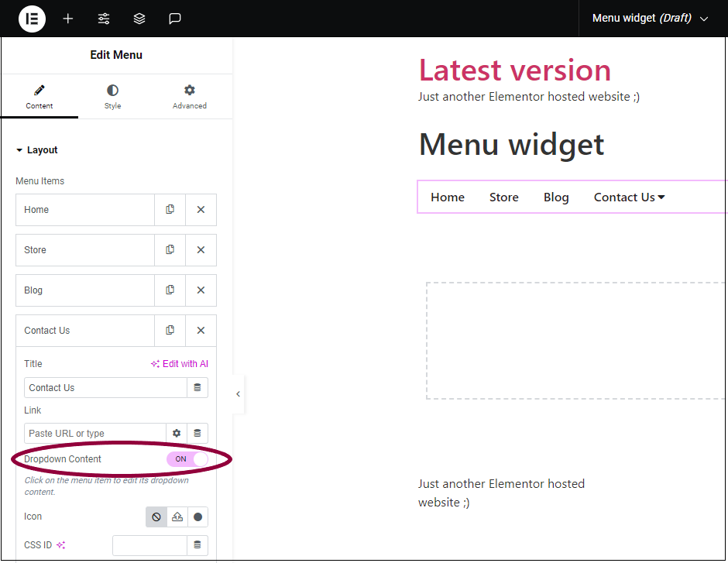The image size is (728, 563).
Task: Open link options gear icon
Action: click(177, 433)
